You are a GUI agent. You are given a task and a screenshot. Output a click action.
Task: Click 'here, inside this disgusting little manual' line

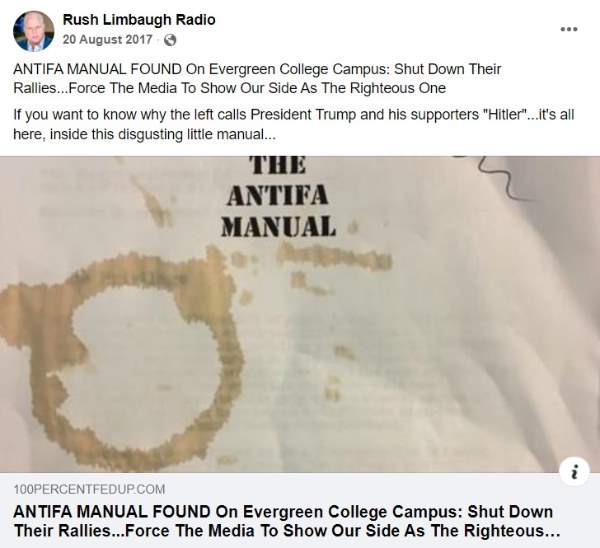144,134
